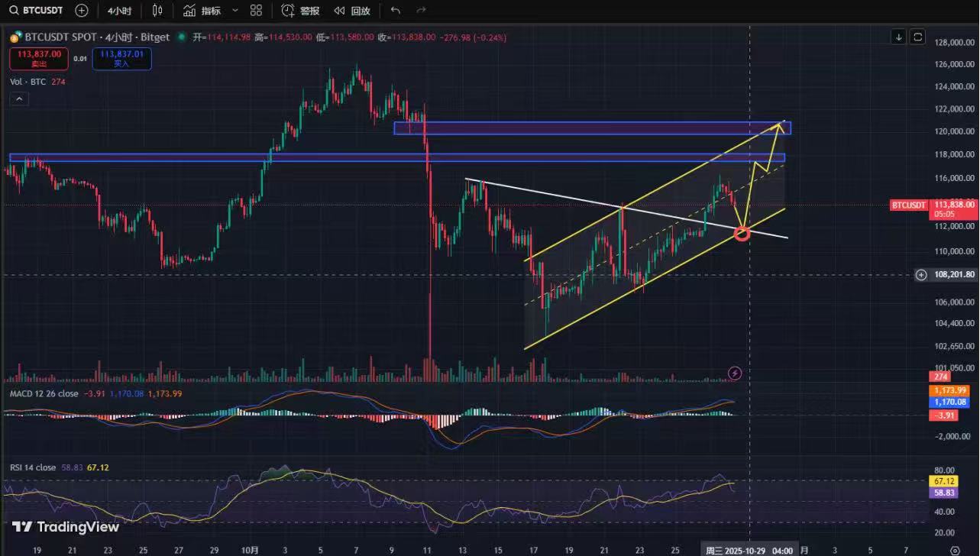Select the MACD 12 26 close legend

(44, 393)
